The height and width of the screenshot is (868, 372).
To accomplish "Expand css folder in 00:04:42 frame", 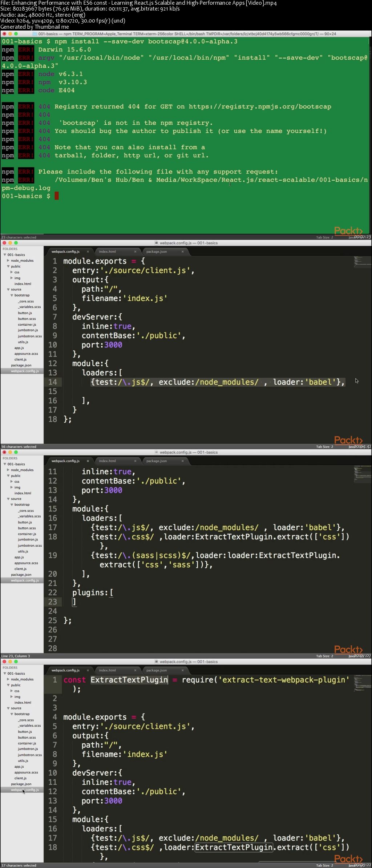I will [12, 272].
